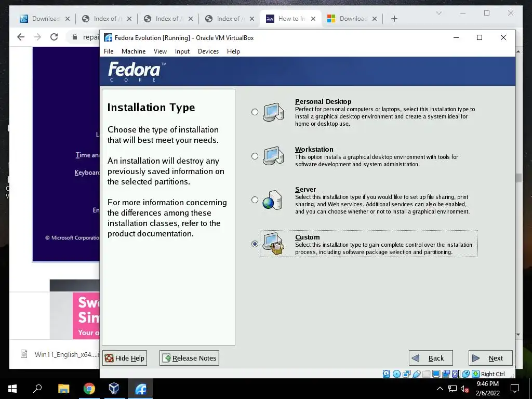
Task: Click Chrome tab search chevron
Action: [438, 13]
